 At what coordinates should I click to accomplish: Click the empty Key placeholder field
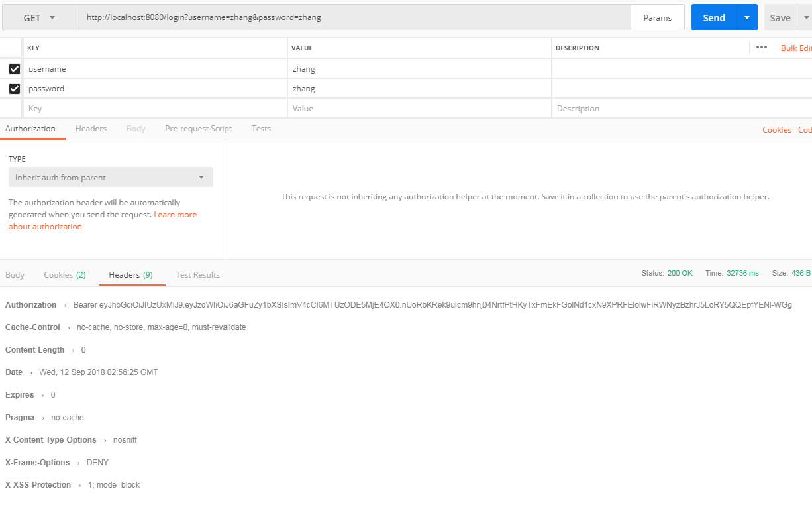tap(155, 108)
